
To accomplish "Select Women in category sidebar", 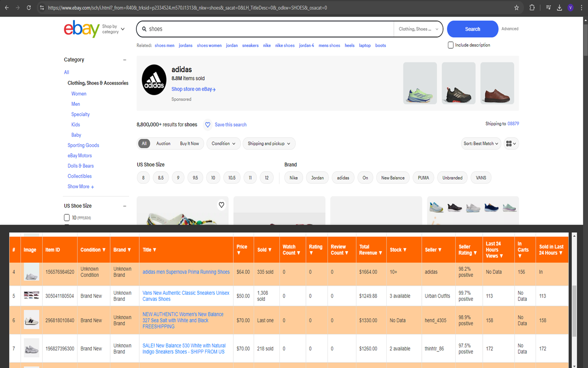I will tap(79, 94).
